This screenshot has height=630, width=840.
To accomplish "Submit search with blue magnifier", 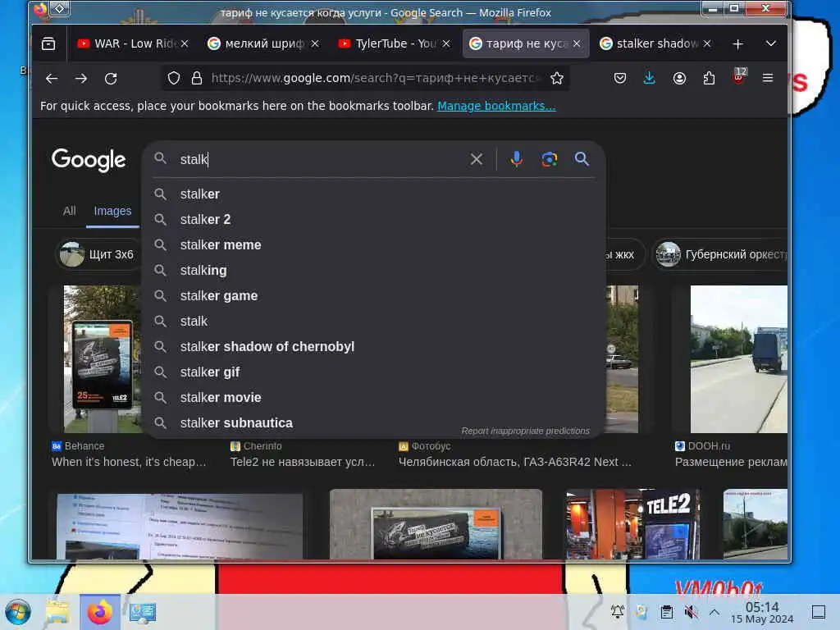I will pos(582,158).
